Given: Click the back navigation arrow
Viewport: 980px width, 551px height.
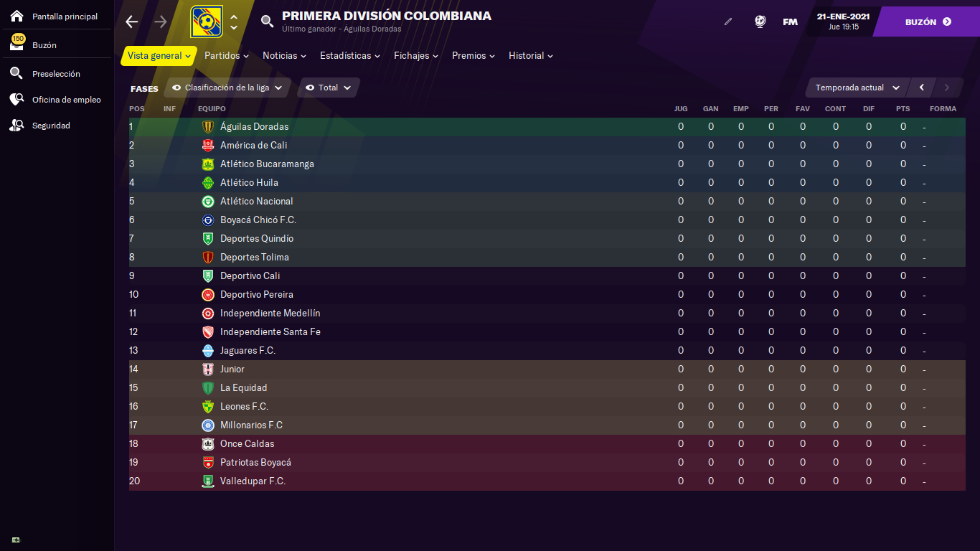Looking at the screenshot, I should (131, 22).
